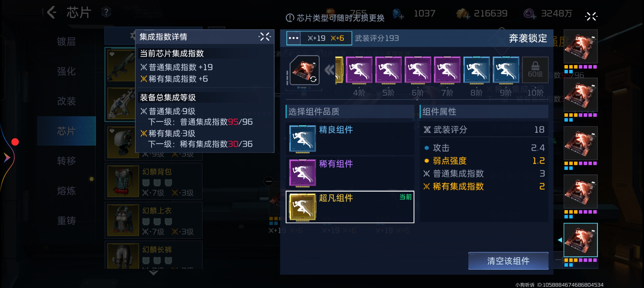Expand previous tiers with double left chevron
The image size is (644, 288).
329,70
